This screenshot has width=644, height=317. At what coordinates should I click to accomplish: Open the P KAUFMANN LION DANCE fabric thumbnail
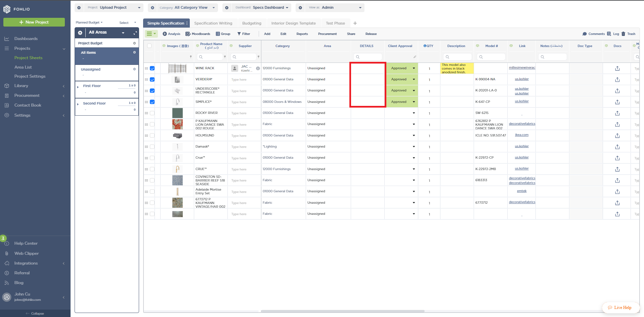click(177, 124)
